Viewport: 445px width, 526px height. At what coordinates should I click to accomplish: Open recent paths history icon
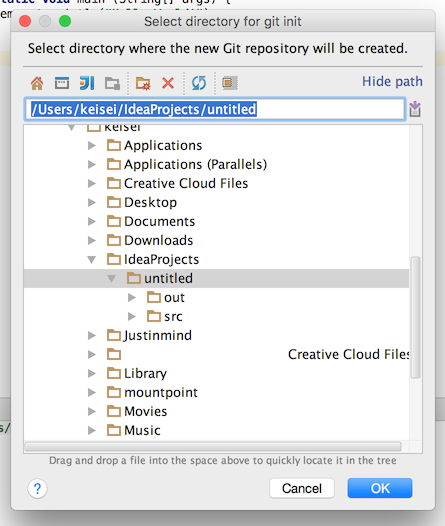[x=415, y=109]
